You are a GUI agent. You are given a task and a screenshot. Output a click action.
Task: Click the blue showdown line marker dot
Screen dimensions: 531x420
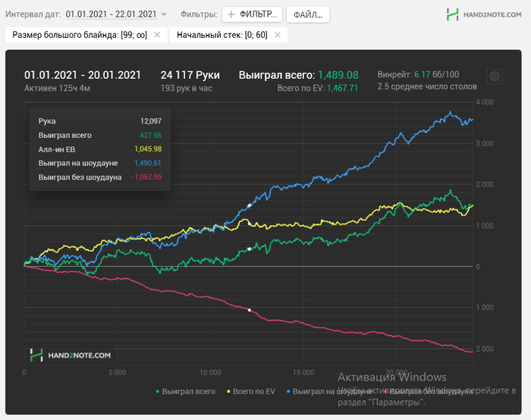coord(250,205)
